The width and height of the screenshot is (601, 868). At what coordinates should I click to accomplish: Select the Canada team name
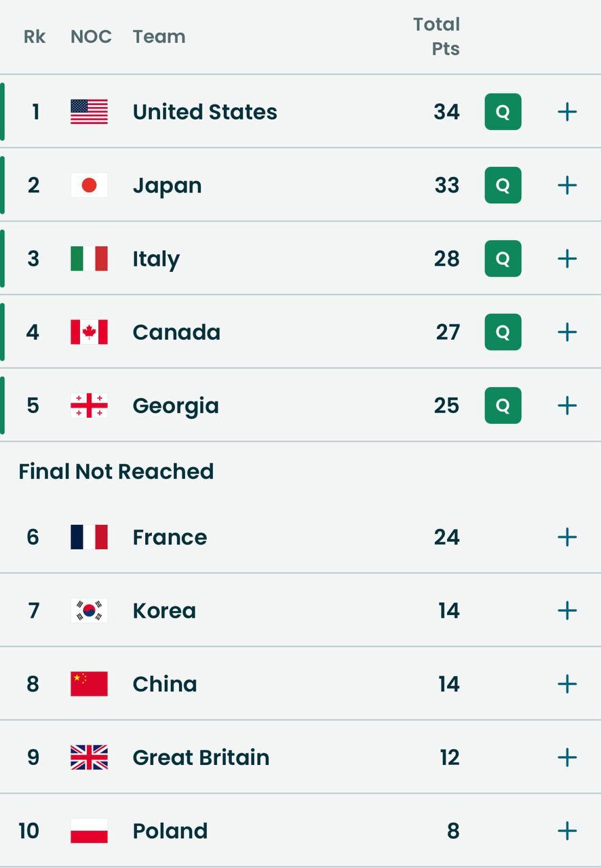[176, 332]
